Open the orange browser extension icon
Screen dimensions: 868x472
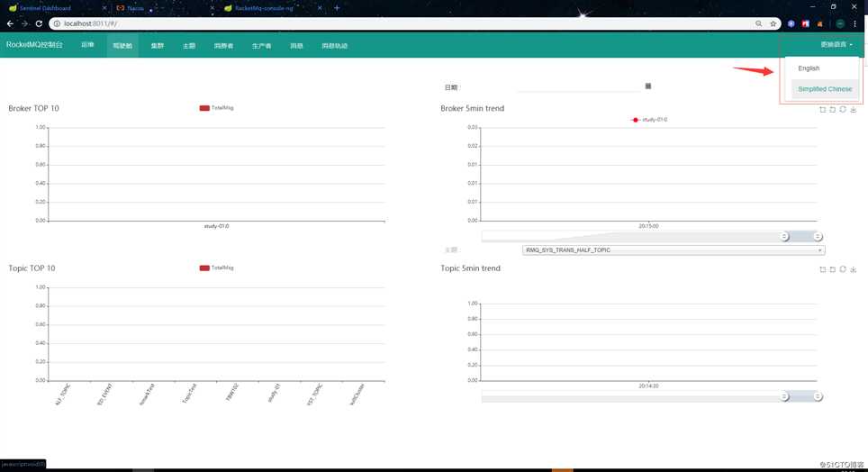[x=820, y=23]
